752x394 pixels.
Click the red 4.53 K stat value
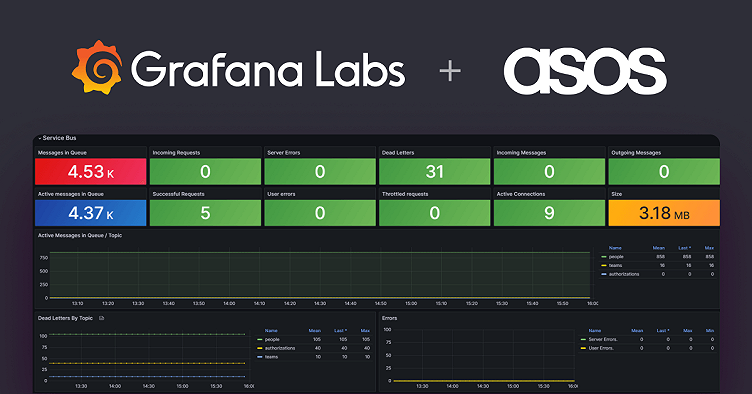[x=91, y=172]
